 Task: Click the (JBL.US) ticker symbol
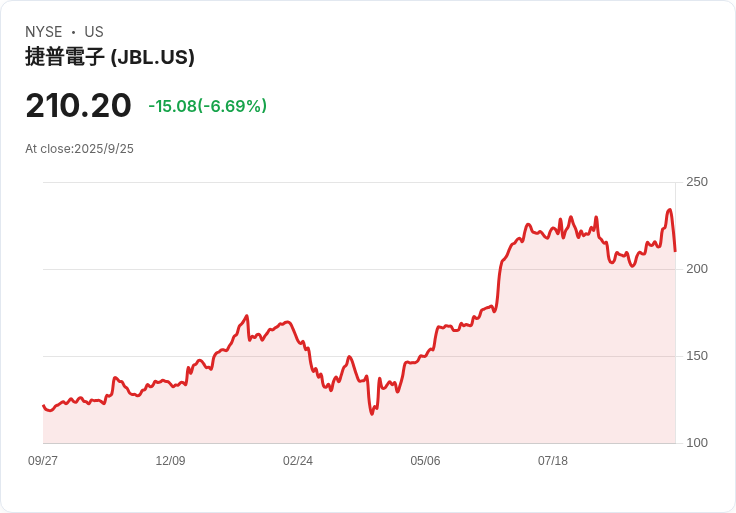coord(152,57)
